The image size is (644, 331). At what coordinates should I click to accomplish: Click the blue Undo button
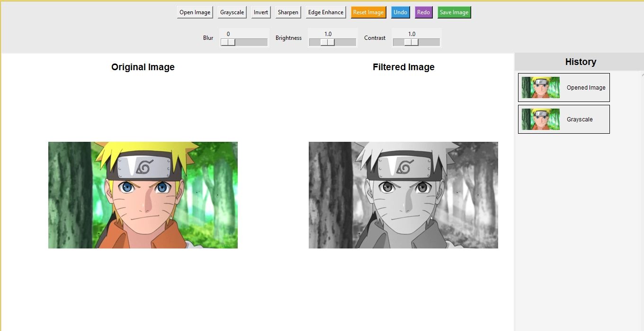coord(401,12)
